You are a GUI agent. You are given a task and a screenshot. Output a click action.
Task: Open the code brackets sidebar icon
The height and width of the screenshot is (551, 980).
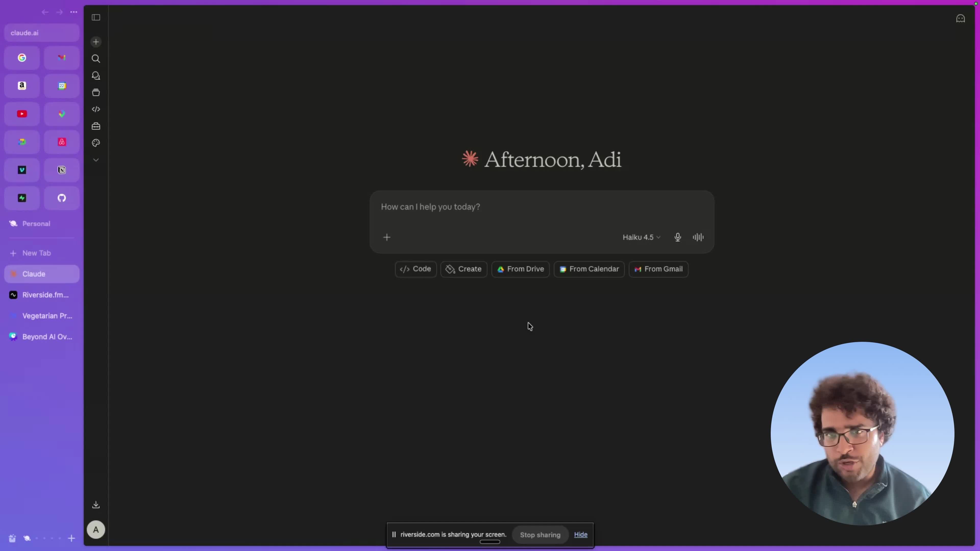96,109
